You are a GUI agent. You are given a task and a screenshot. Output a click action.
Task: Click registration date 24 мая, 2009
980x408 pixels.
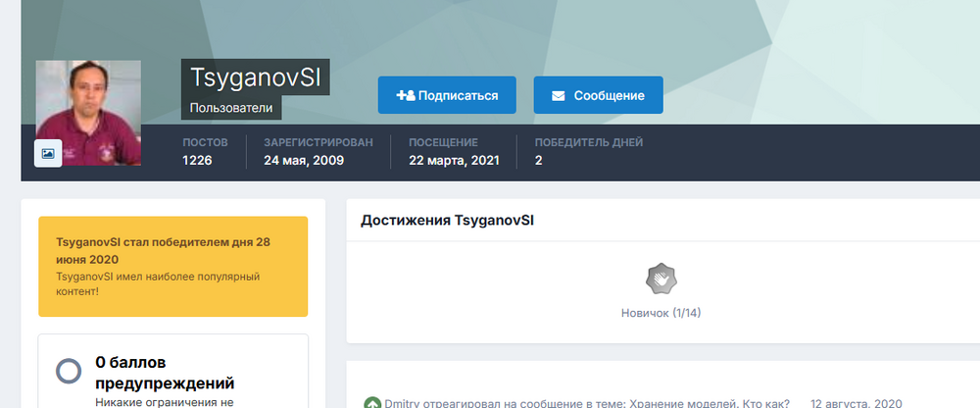[x=303, y=160]
